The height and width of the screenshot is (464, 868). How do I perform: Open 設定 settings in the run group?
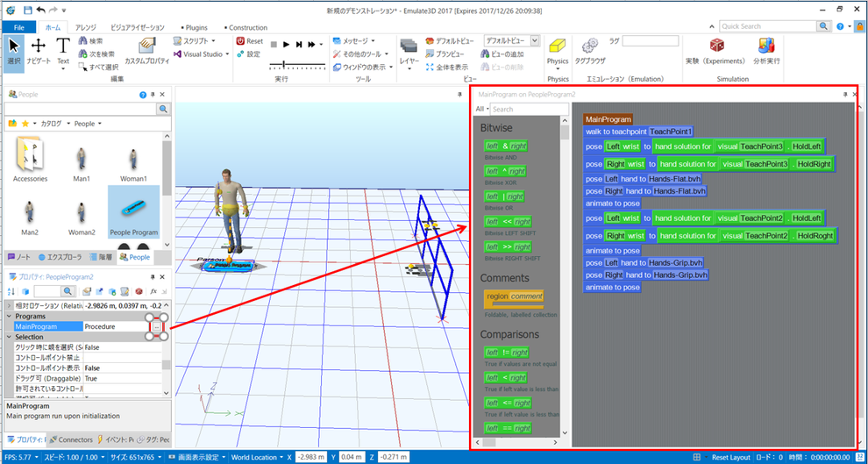(x=248, y=54)
